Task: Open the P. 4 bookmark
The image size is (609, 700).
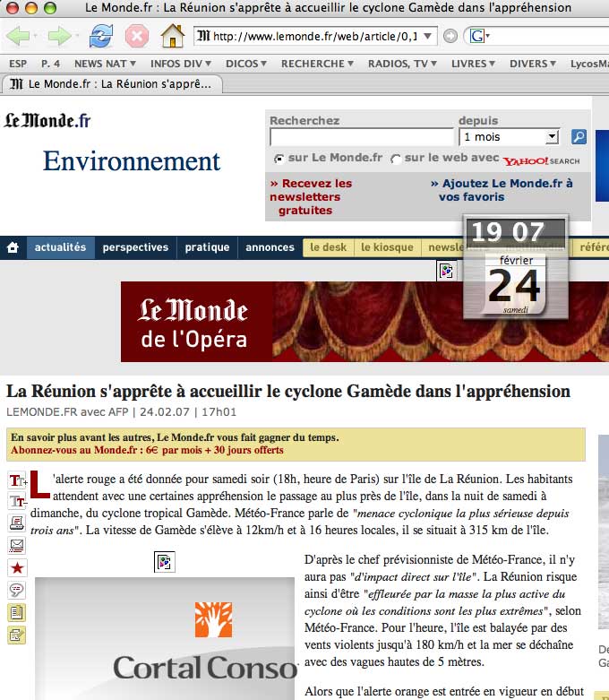Action: click(x=50, y=64)
